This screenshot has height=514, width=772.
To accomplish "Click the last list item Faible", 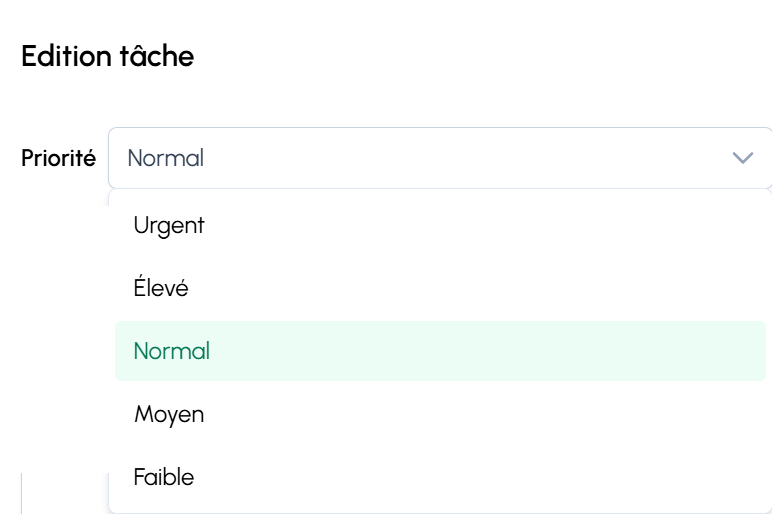I will [164, 477].
